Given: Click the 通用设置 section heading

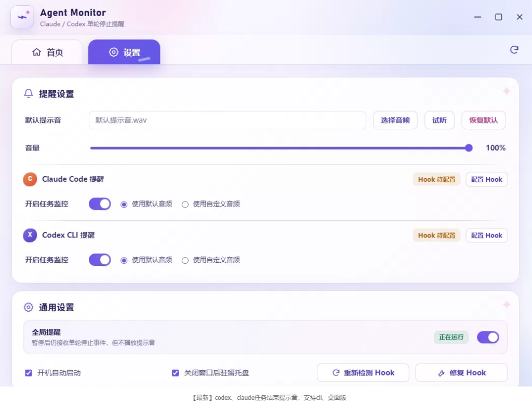Looking at the screenshot, I should [x=56, y=307].
